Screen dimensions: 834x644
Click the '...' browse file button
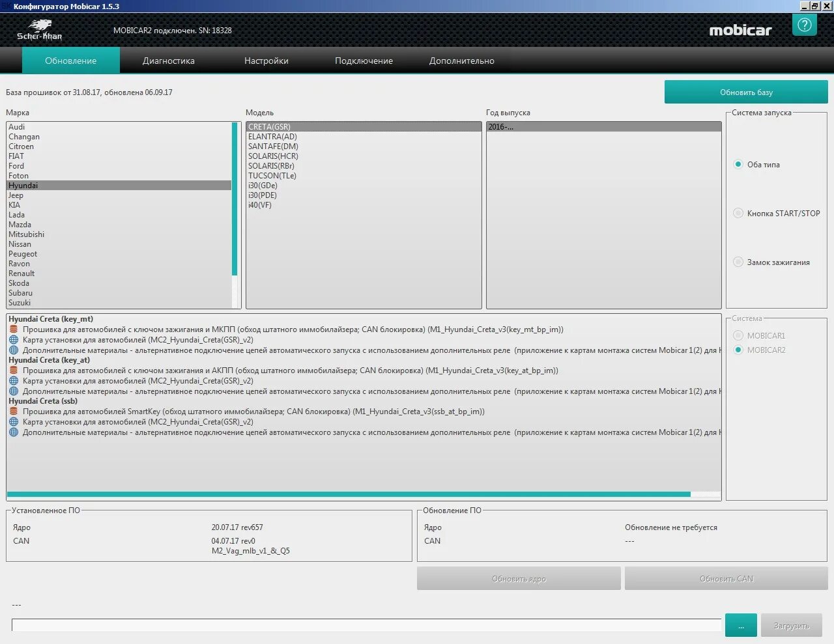coord(741,625)
